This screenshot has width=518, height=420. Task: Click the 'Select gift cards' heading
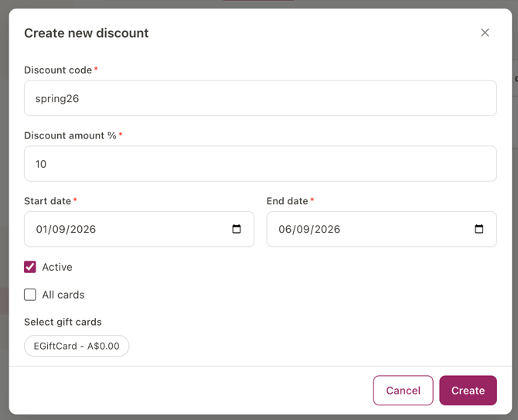pyautogui.click(x=63, y=322)
